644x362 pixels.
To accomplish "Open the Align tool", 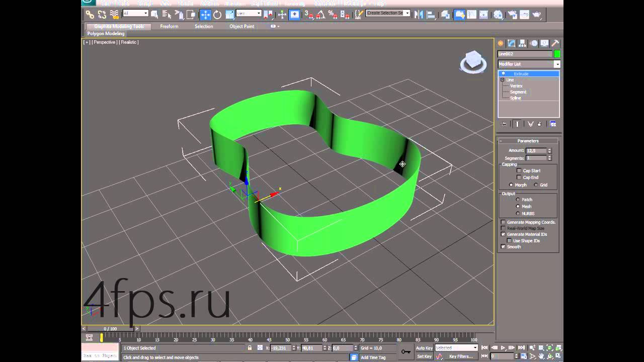I will click(x=431, y=15).
